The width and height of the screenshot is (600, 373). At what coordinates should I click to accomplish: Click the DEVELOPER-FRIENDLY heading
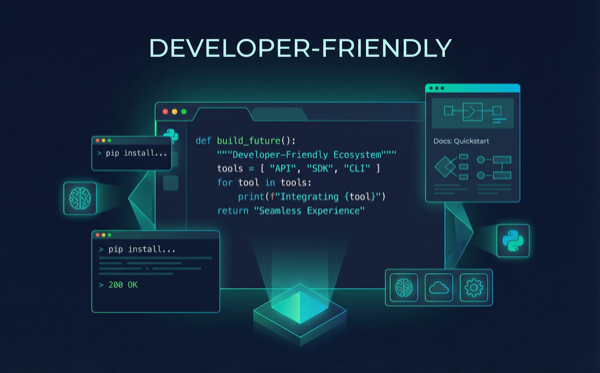[300, 48]
